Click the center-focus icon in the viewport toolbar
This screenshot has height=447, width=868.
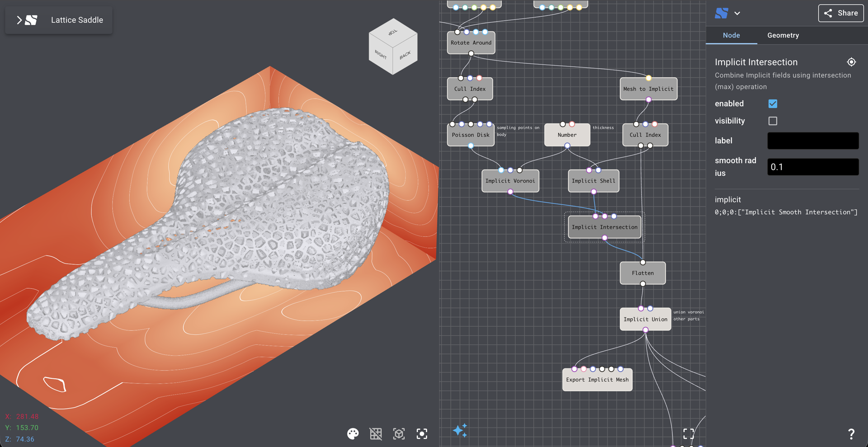pos(422,433)
